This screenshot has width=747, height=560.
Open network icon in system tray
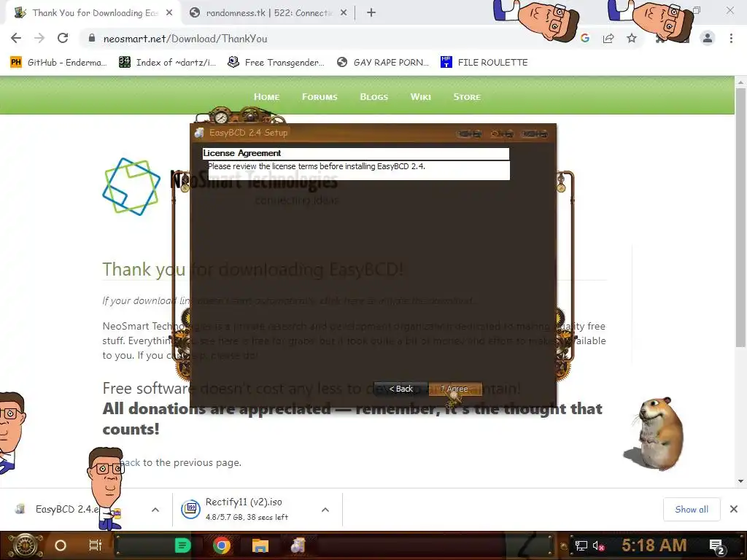point(581,545)
